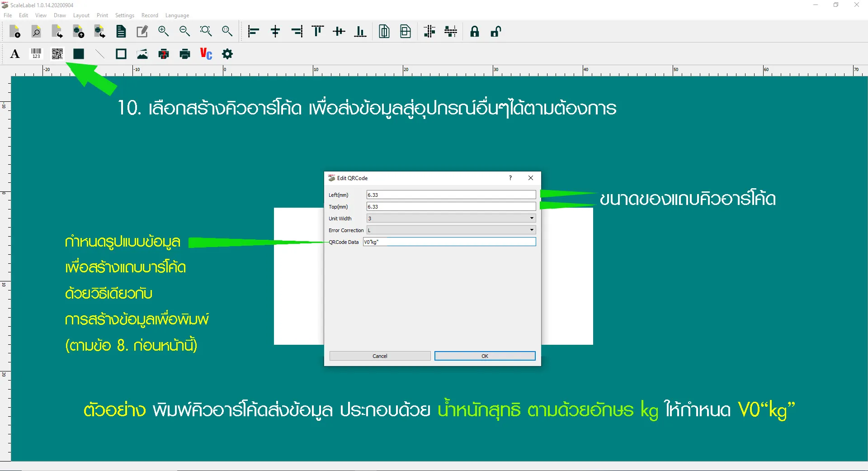
Task: Click the Insert Image tool
Action: tap(142, 54)
